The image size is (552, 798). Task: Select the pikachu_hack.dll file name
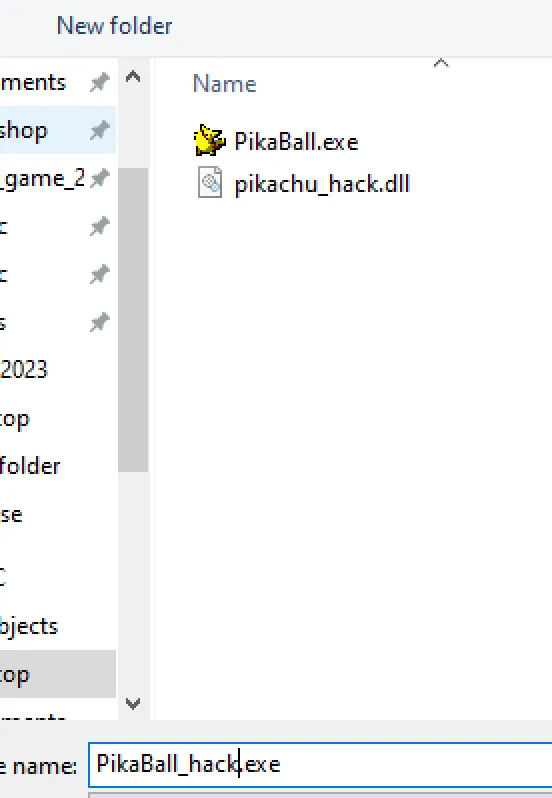[322, 184]
